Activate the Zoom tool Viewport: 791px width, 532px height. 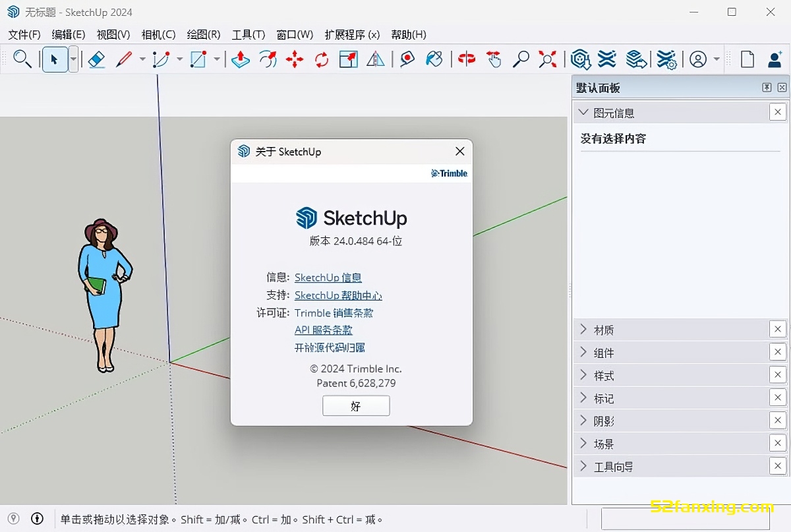(x=521, y=59)
